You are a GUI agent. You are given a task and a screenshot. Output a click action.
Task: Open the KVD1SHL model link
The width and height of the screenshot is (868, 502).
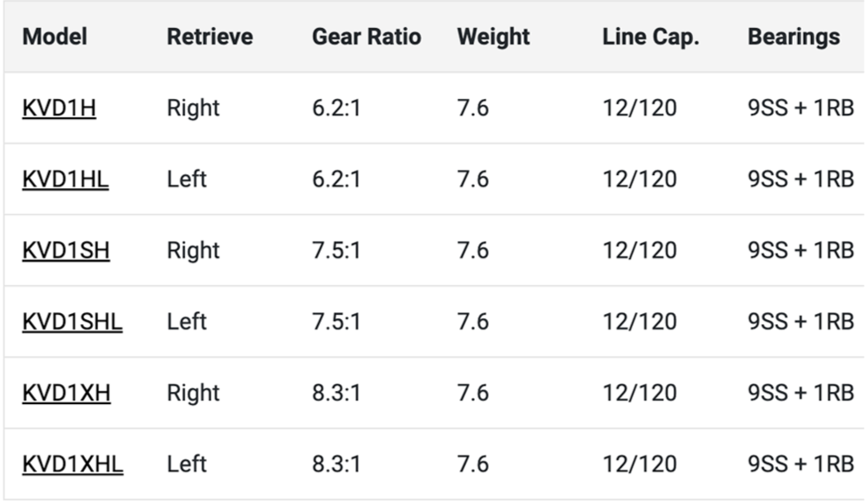[73, 322]
